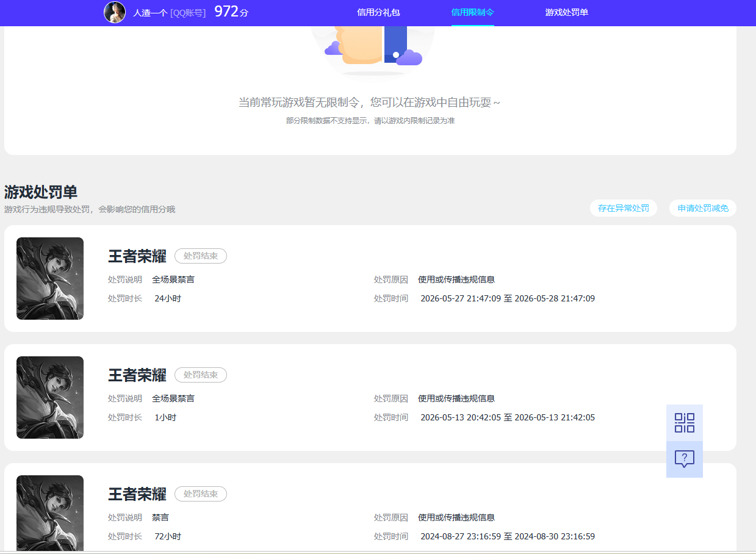
Task: Click 全场景禁言 on the 24小时 penalty card
Action: point(173,279)
